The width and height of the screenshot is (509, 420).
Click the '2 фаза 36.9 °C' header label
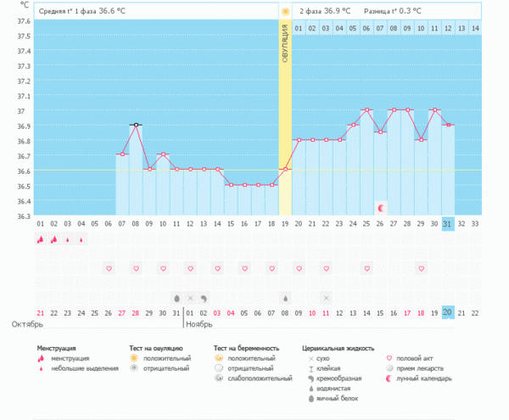click(x=323, y=11)
